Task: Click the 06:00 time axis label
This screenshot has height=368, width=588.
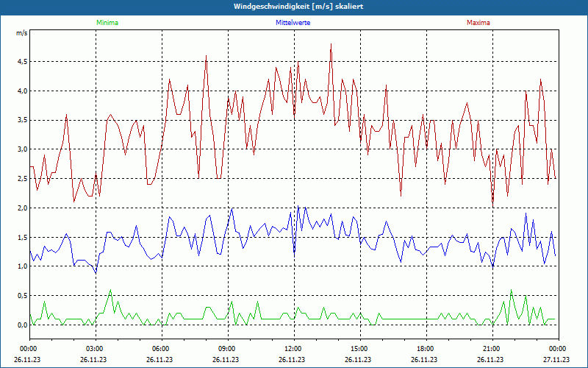Action: [x=162, y=349]
